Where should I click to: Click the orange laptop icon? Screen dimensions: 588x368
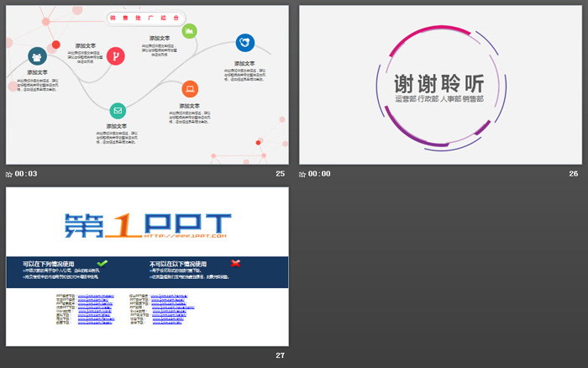tap(190, 88)
